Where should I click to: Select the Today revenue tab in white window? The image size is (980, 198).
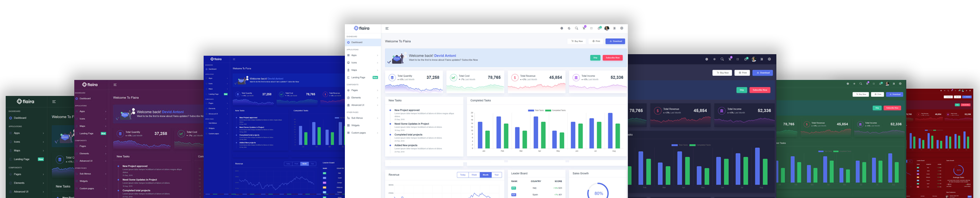pos(463,175)
